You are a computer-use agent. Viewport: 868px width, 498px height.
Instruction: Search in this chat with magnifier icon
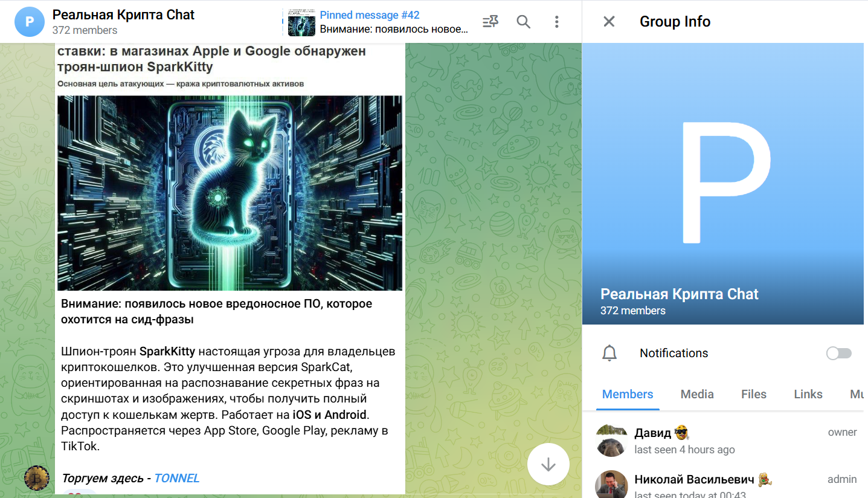(x=524, y=22)
